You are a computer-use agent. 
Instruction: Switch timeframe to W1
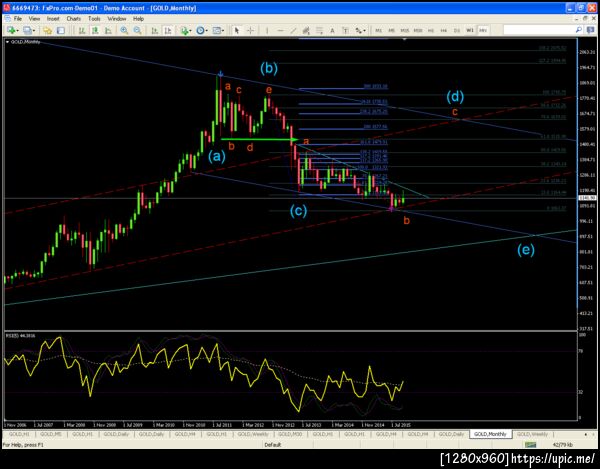coord(470,30)
